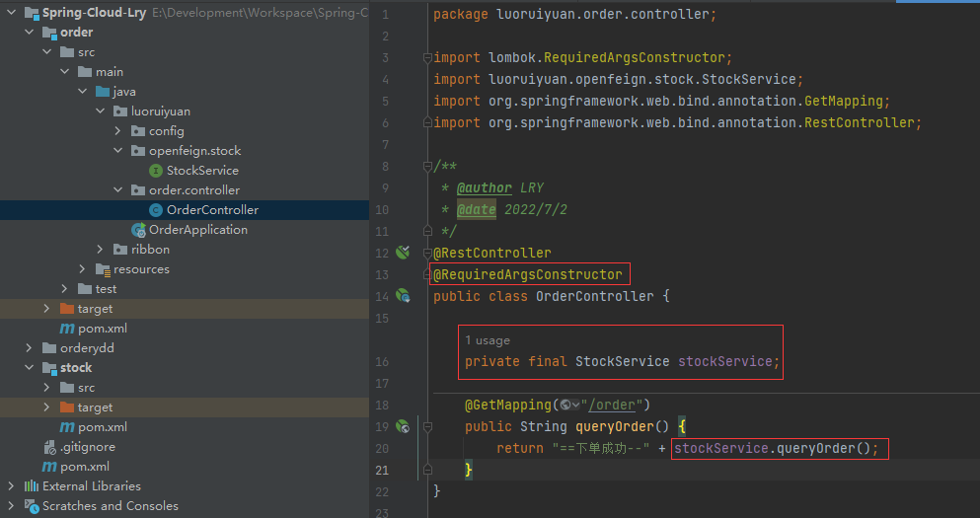
Task: Collapse the order.controller package
Action: 118,190
